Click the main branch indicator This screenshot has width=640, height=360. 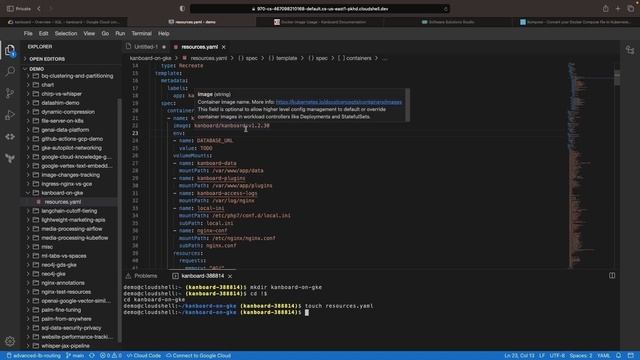coord(75,356)
